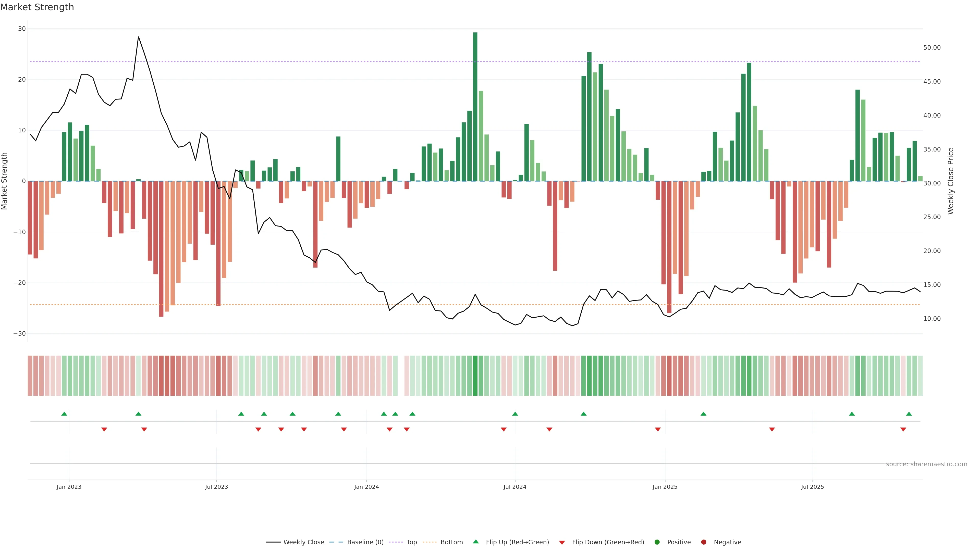
Task: Click the Jan 2024 x-axis label
Action: pyautogui.click(x=366, y=487)
